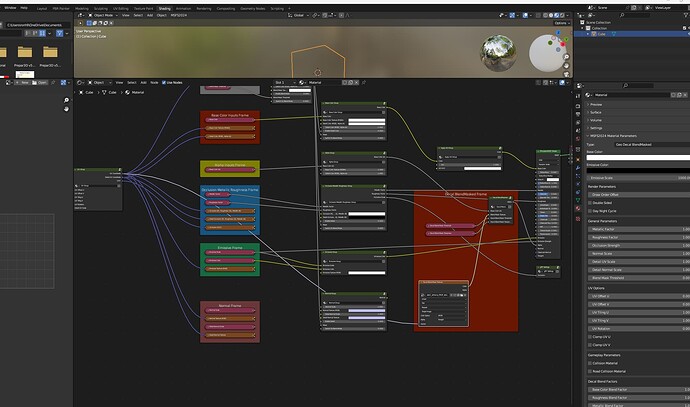The image size is (690, 407).
Task: Open the Particles properties tab icon
Action: click(x=578, y=176)
